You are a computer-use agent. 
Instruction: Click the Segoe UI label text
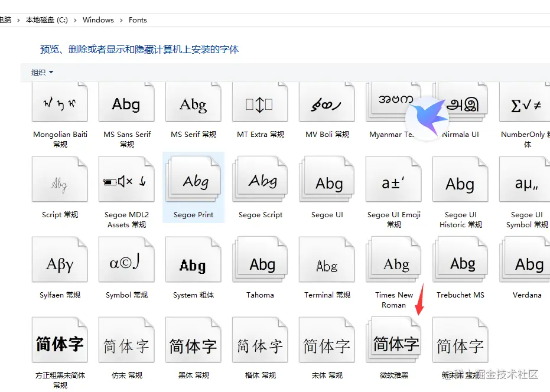tap(327, 214)
